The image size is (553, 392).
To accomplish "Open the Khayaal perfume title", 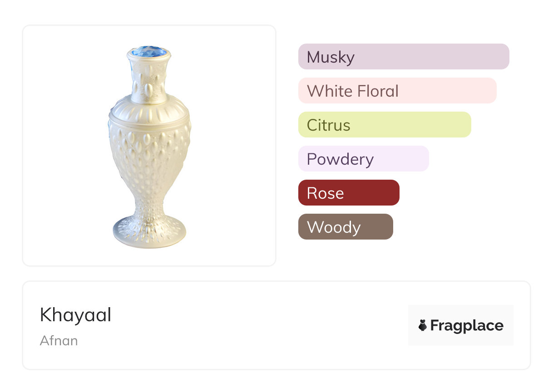I will tap(75, 315).
